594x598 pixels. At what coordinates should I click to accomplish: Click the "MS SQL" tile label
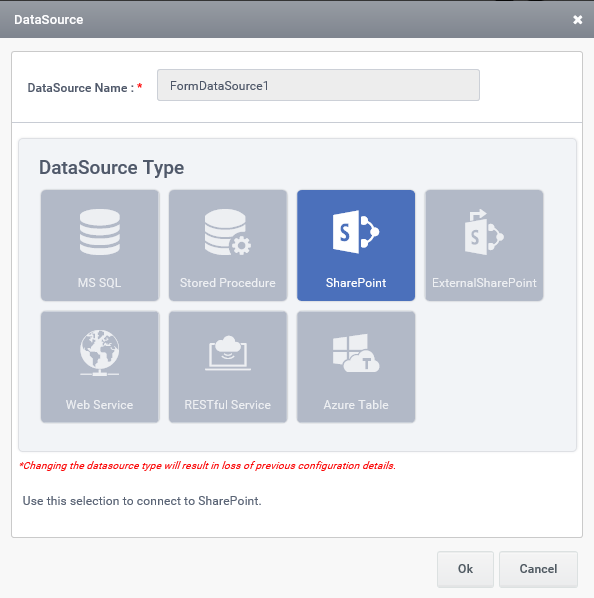click(x=100, y=283)
